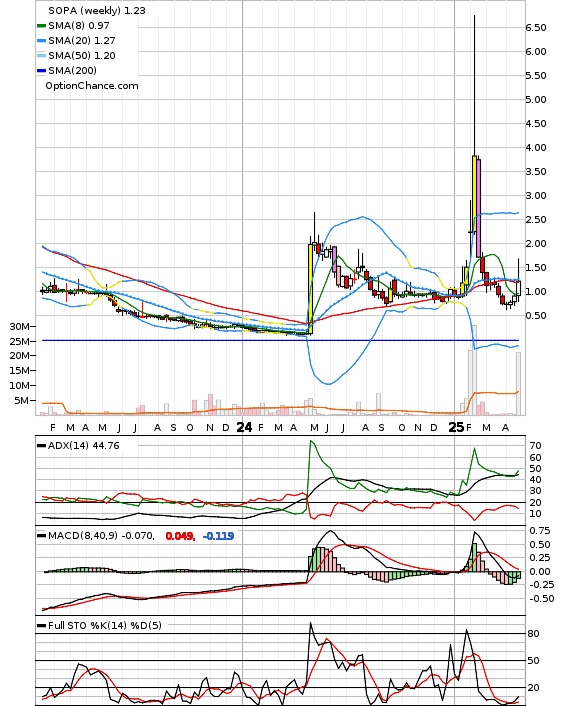Click the tall yellow candlestick in May 2024
This screenshot has height=706, width=566.
pos(311,289)
